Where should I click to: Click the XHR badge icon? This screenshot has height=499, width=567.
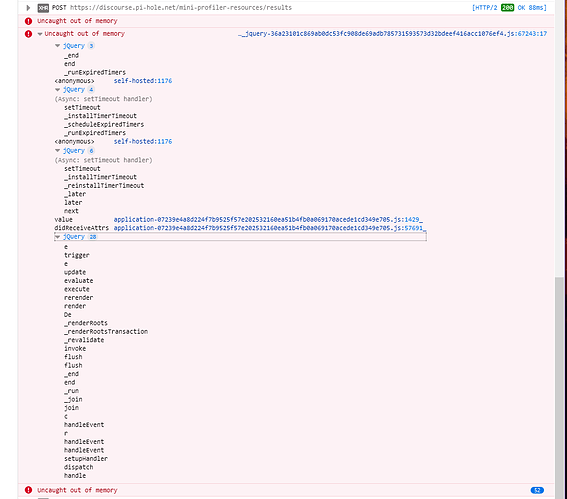click(x=43, y=8)
